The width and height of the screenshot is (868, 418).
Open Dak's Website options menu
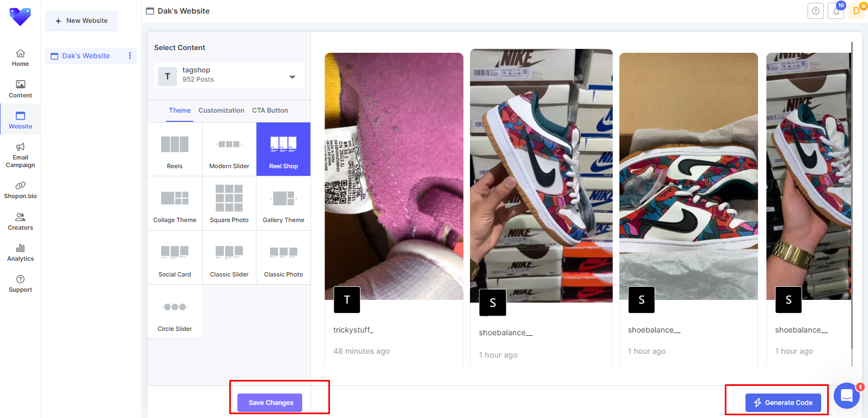130,56
